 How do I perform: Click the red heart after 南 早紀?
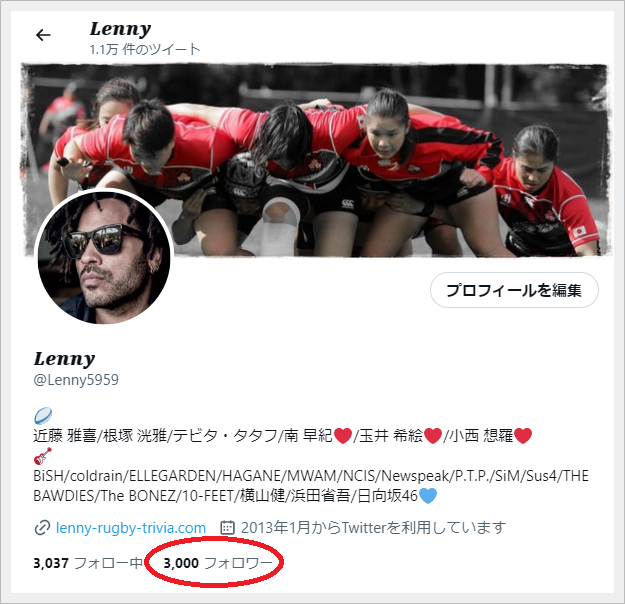[342, 435]
